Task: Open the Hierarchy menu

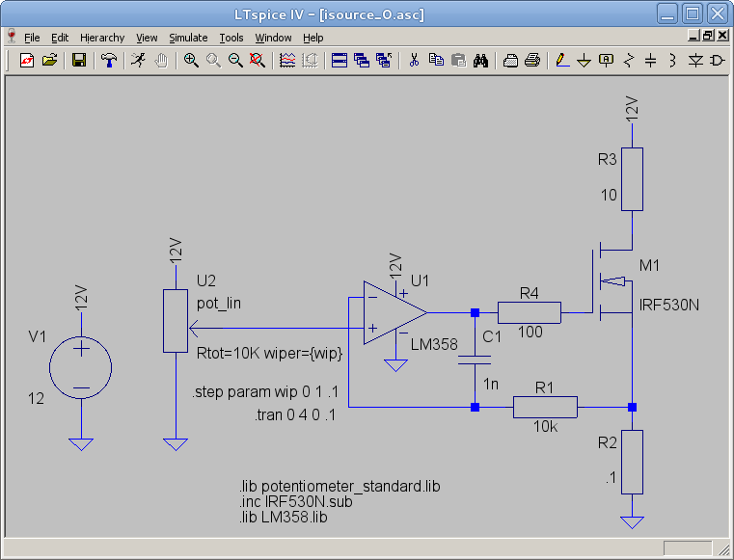Action: click(x=102, y=38)
